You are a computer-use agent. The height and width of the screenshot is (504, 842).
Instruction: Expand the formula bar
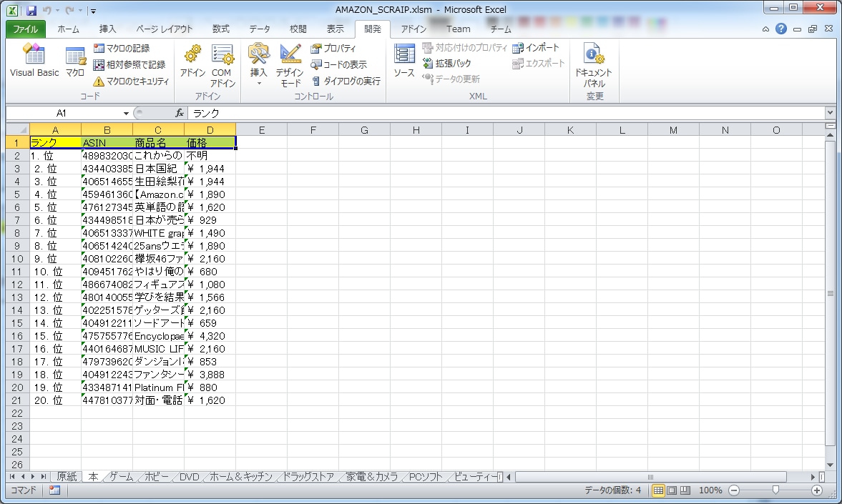click(830, 113)
